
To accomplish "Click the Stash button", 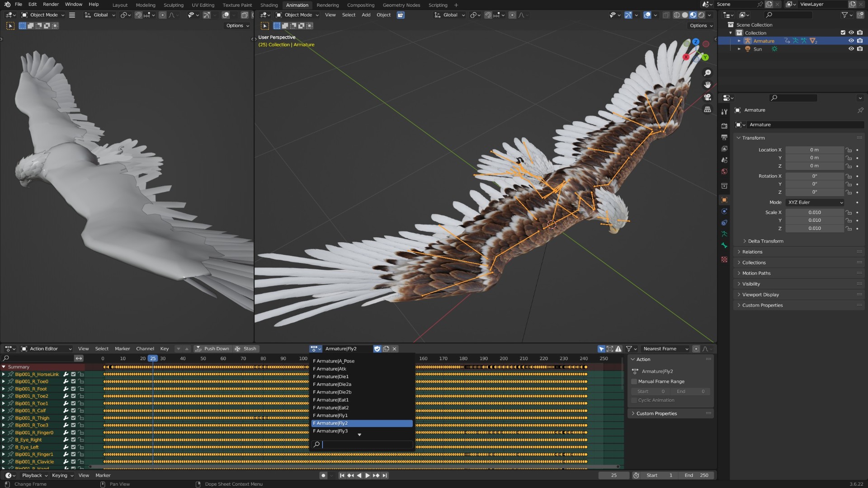I will [x=245, y=349].
